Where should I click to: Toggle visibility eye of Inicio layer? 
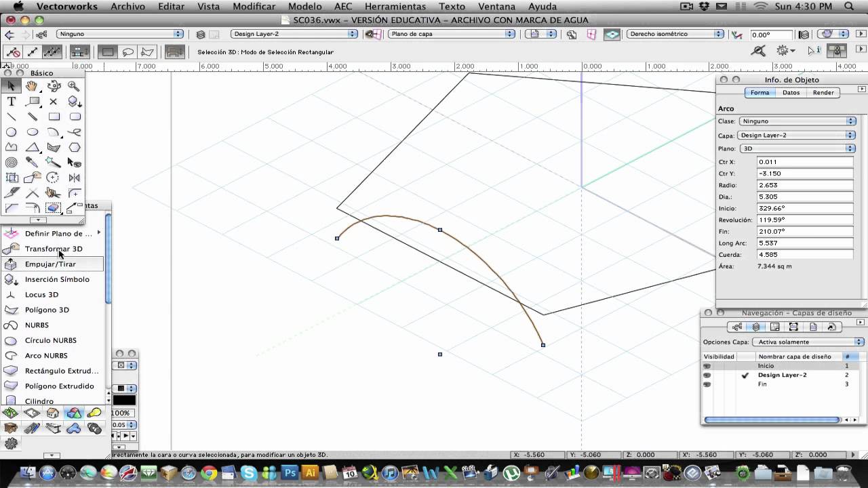(x=707, y=366)
